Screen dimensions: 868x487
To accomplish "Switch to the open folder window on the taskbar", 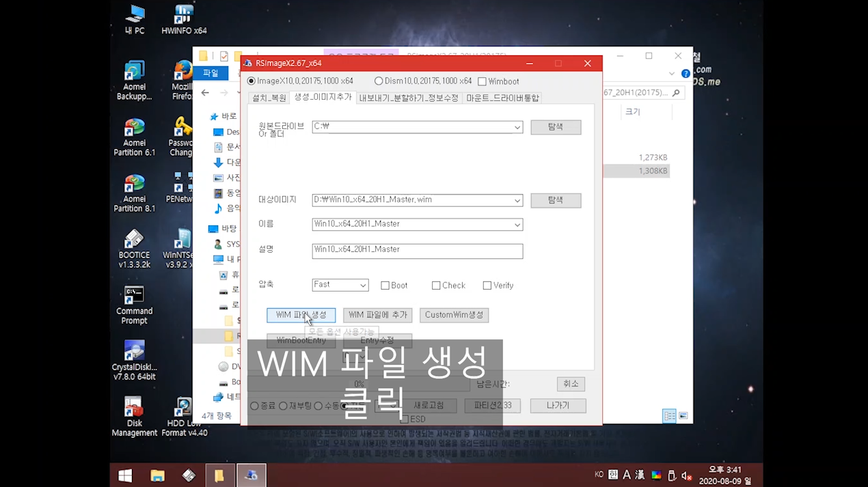I will coord(220,475).
